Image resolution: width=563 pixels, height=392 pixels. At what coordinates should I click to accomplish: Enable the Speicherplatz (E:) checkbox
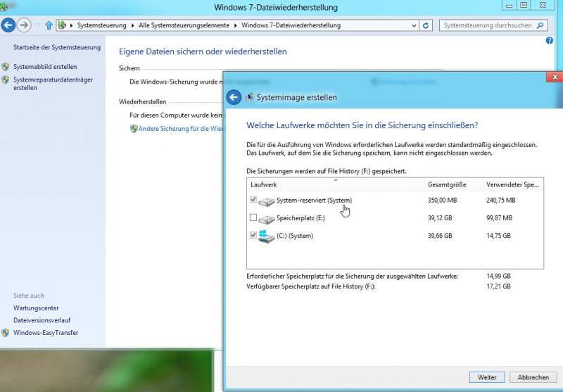[x=253, y=218]
